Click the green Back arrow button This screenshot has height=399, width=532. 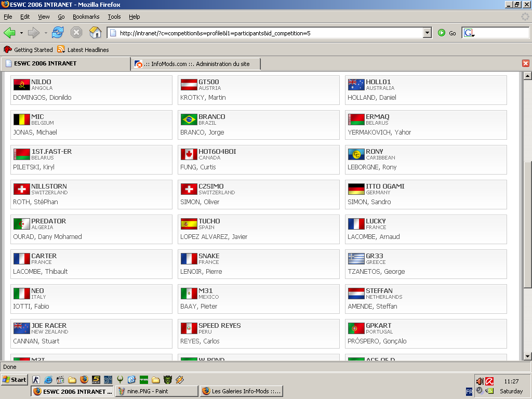(x=9, y=33)
